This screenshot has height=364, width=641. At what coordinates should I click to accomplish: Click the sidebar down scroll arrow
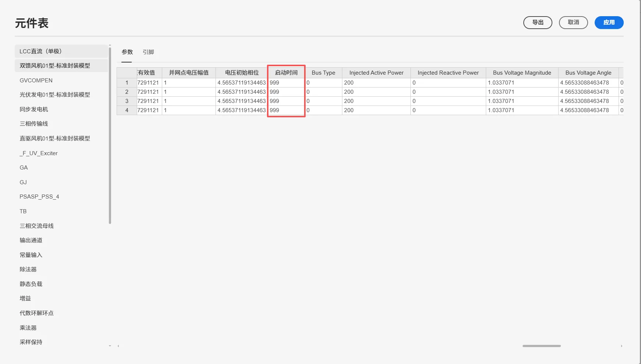(x=110, y=346)
